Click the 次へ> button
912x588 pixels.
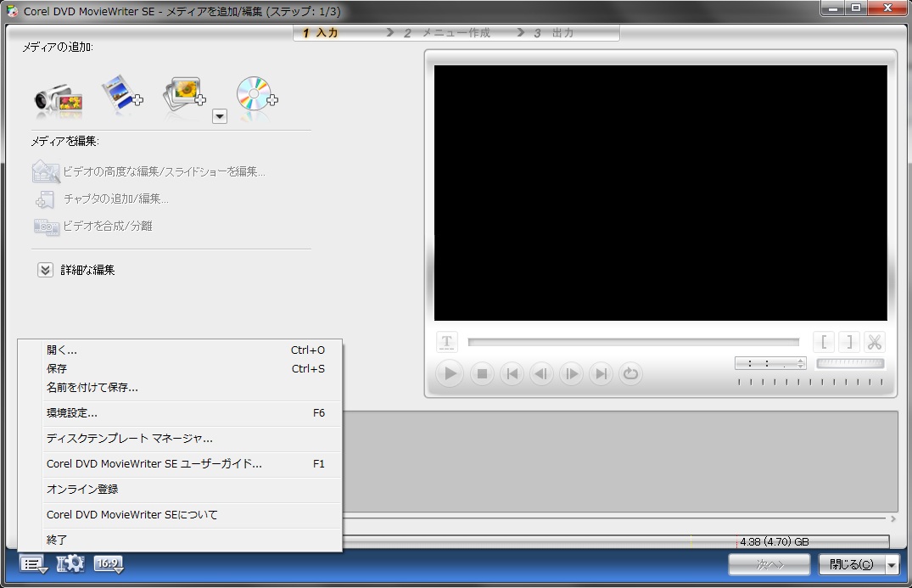pos(769,564)
